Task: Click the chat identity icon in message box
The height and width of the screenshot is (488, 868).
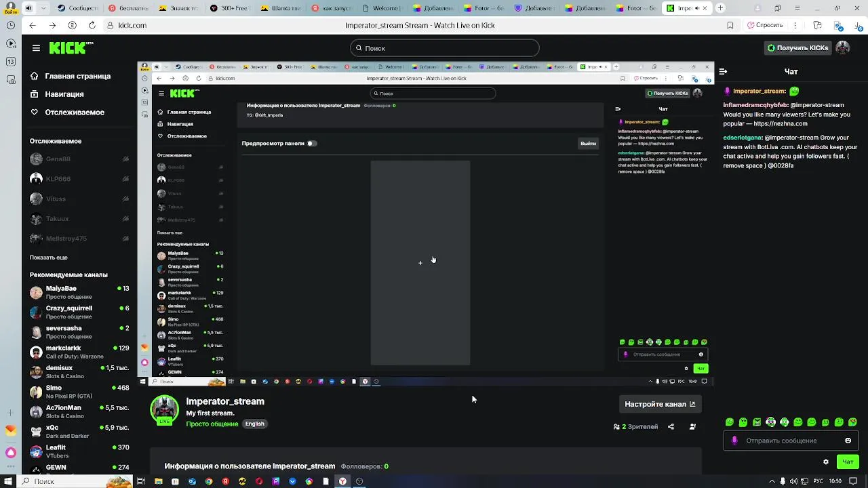Action: [734, 441]
